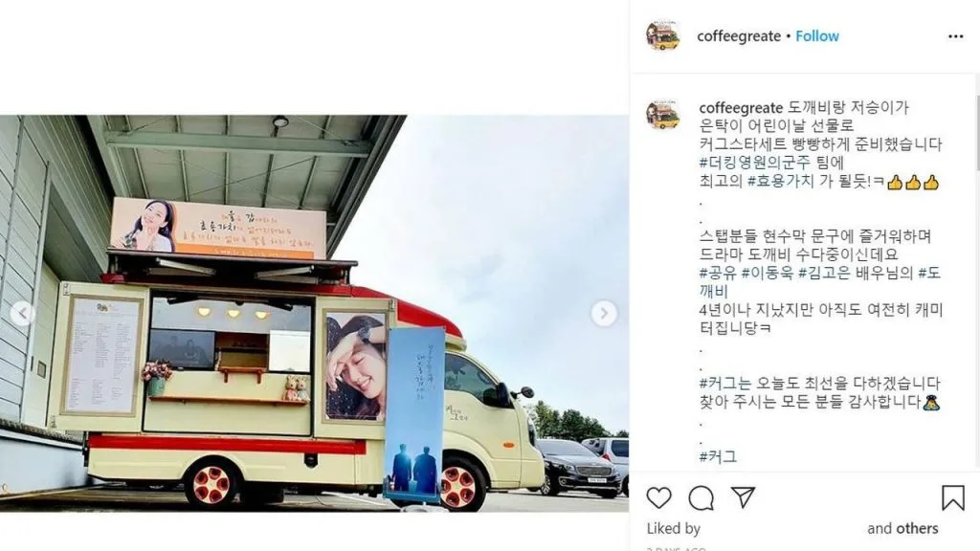Share the post via paper plane icon

point(743,497)
